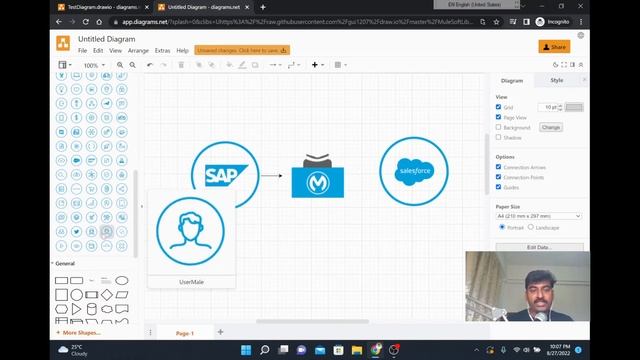Click the grid size stepper arrows
Screen dimensions: 640x360
click(x=560, y=107)
